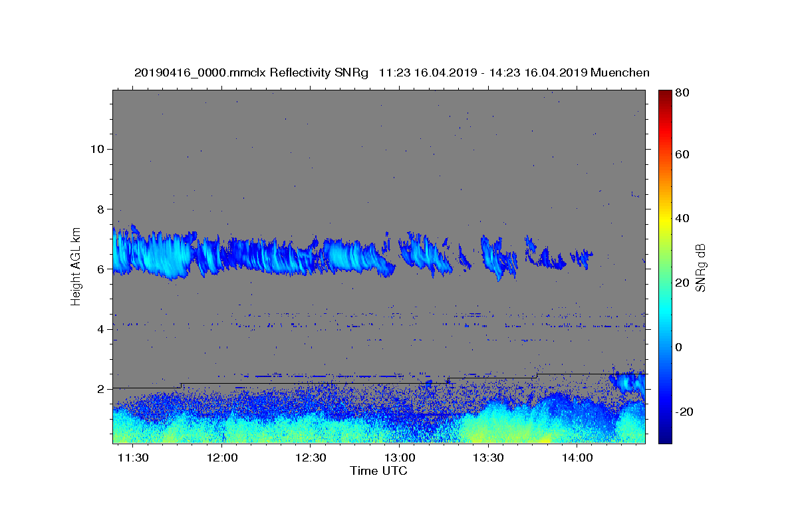Click the 'Time UTC' axis label
Viewport: 798px width, 532px height.
[378, 471]
